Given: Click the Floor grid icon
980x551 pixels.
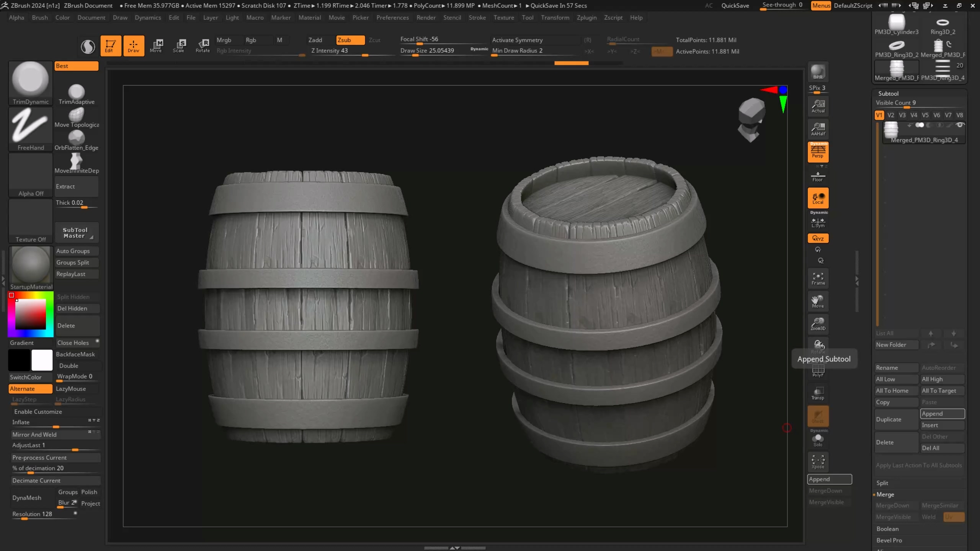Looking at the screenshot, I should [x=818, y=176].
